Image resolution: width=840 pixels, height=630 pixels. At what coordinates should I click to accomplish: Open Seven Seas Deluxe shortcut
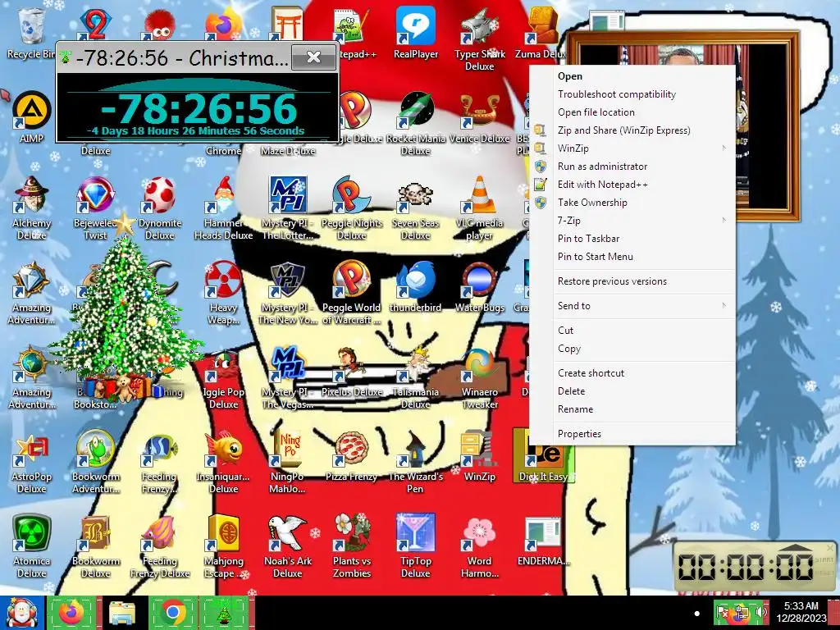click(416, 208)
